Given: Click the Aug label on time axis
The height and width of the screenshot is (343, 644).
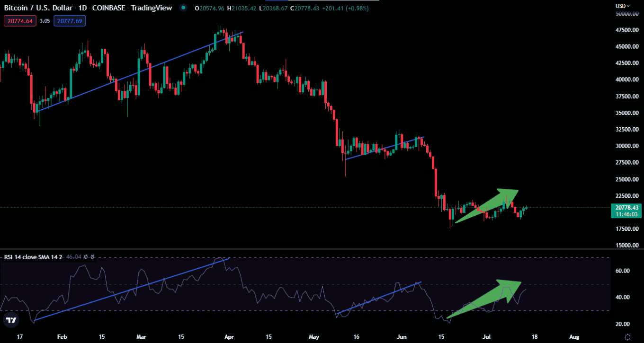Looking at the screenshot, I should pyautogui.click(x=574, y=337).
